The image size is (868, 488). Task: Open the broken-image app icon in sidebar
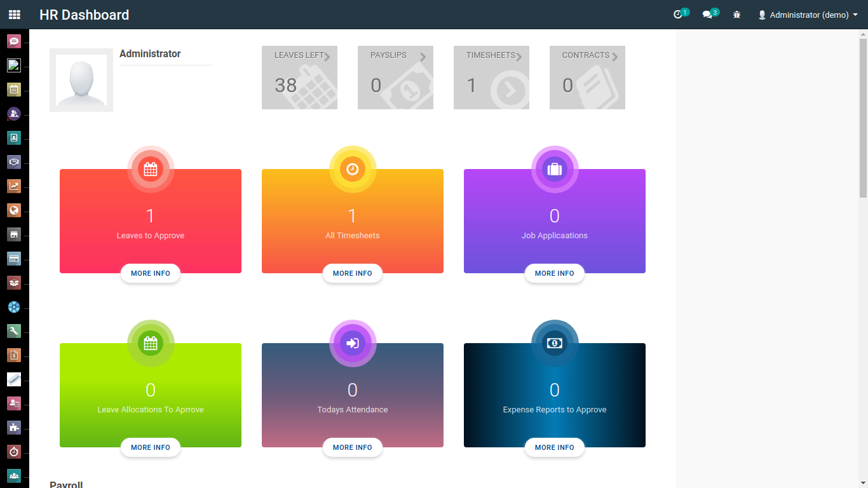(x=14, y=65)
